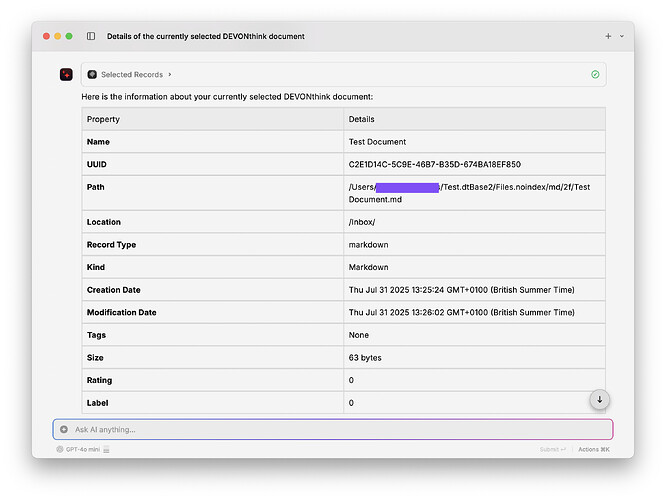
Task: Click the window title text
Action: (206, 36)
